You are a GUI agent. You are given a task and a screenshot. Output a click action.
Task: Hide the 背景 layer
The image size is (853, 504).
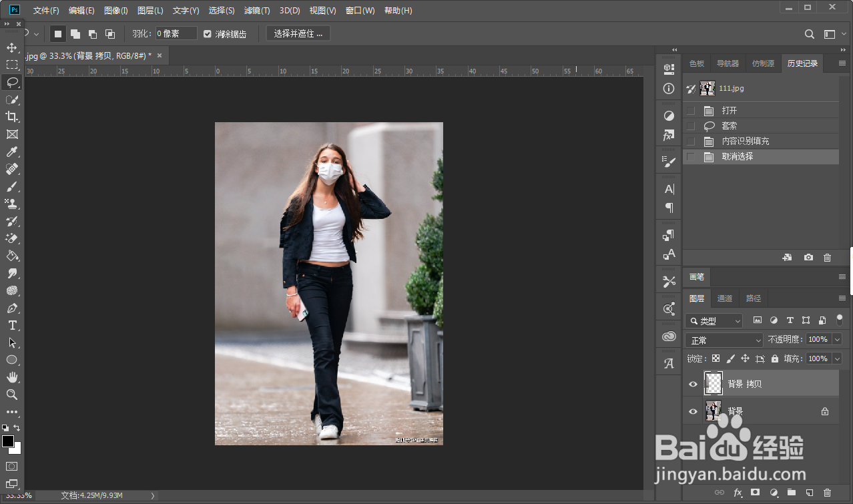coord(693,411)
